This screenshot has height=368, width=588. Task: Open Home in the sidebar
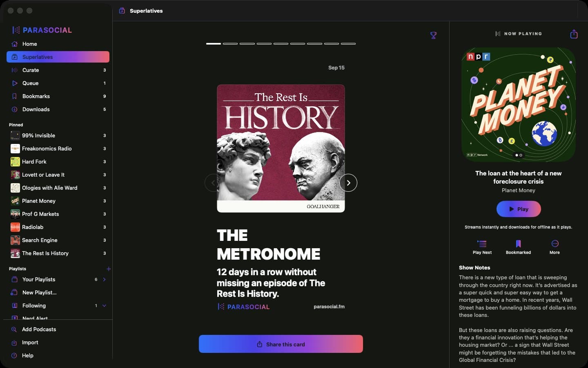point(58,44)
